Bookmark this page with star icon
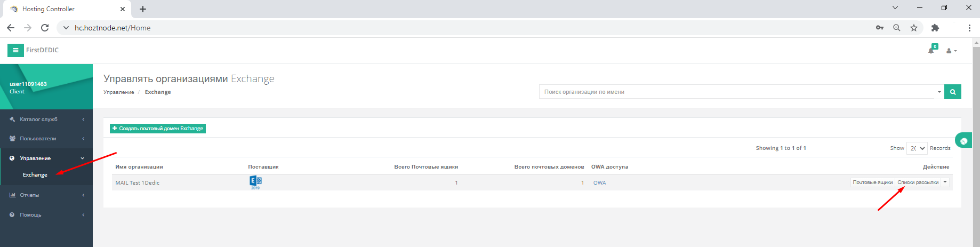Viewport: 980px width, 247px height. click(914, 28)
